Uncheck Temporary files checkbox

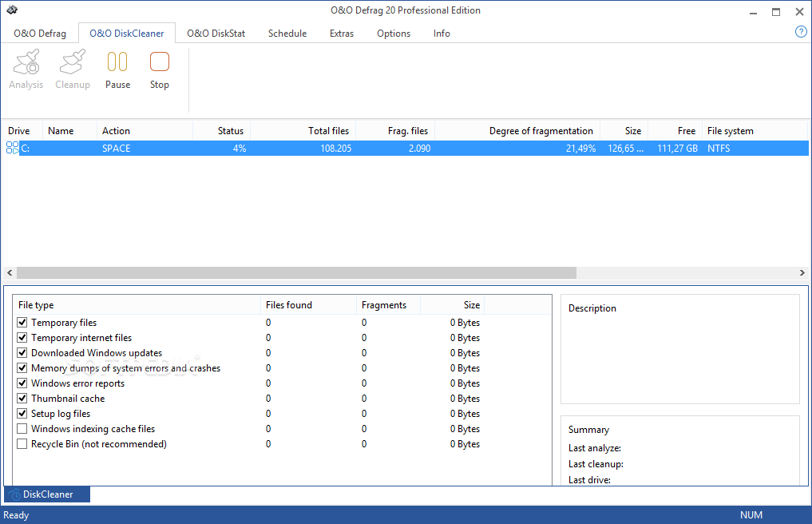22,323
